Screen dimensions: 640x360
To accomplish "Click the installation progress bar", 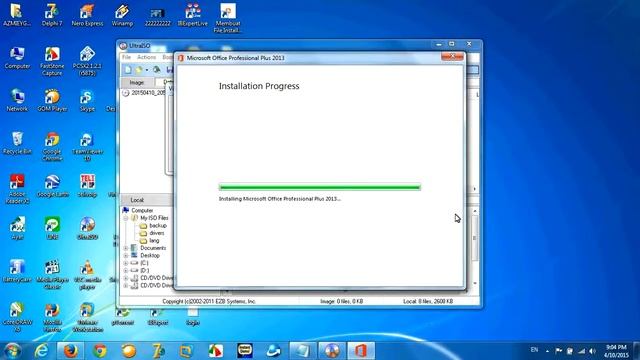I will click(320, 187).
